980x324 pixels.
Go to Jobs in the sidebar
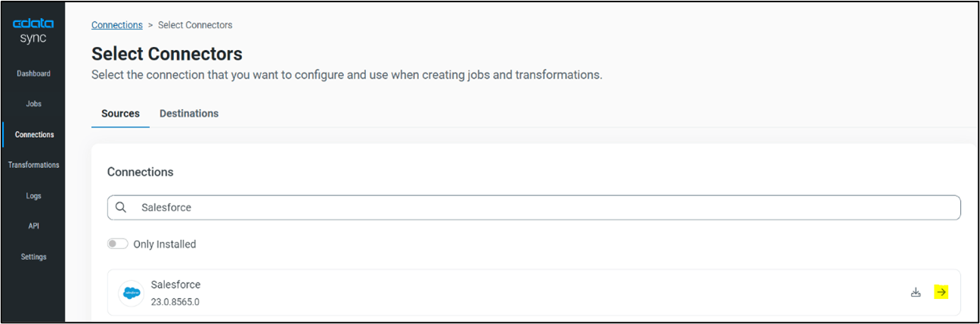pyautogui.click(x=33, y=104)
